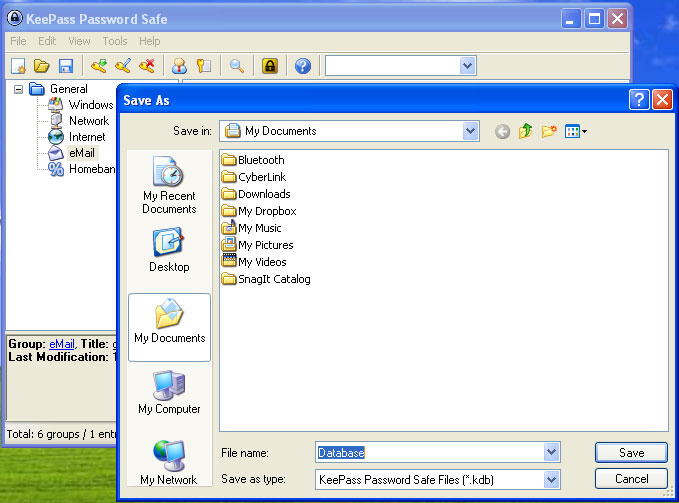Screen dimensions: 679x503
Task: Click the Open database folder icon in KeePass
Action: point(42,66)
